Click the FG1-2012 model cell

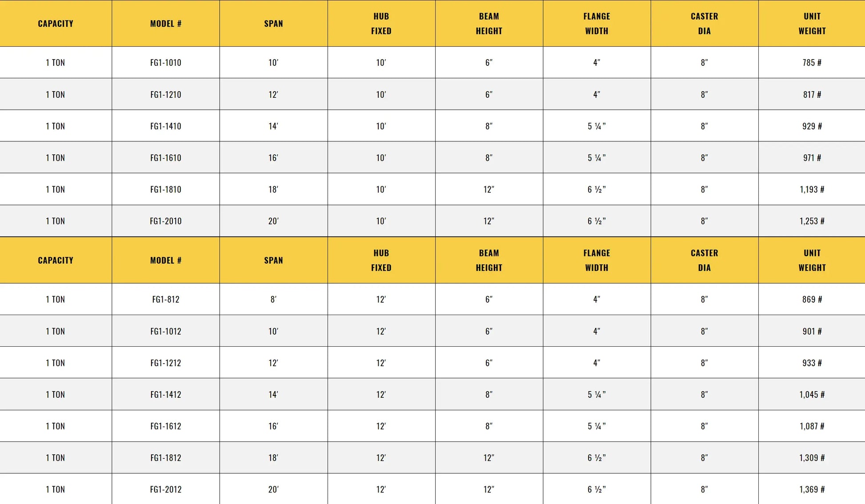pyautogui.click(x=166, y=489)
